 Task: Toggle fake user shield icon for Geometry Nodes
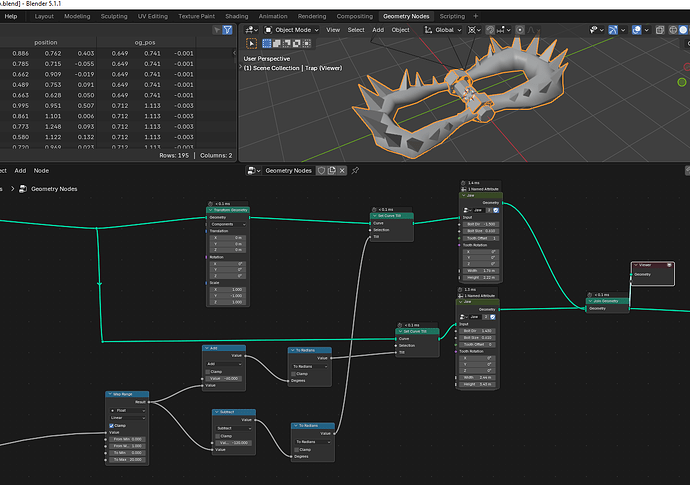[x=321, y=171]
